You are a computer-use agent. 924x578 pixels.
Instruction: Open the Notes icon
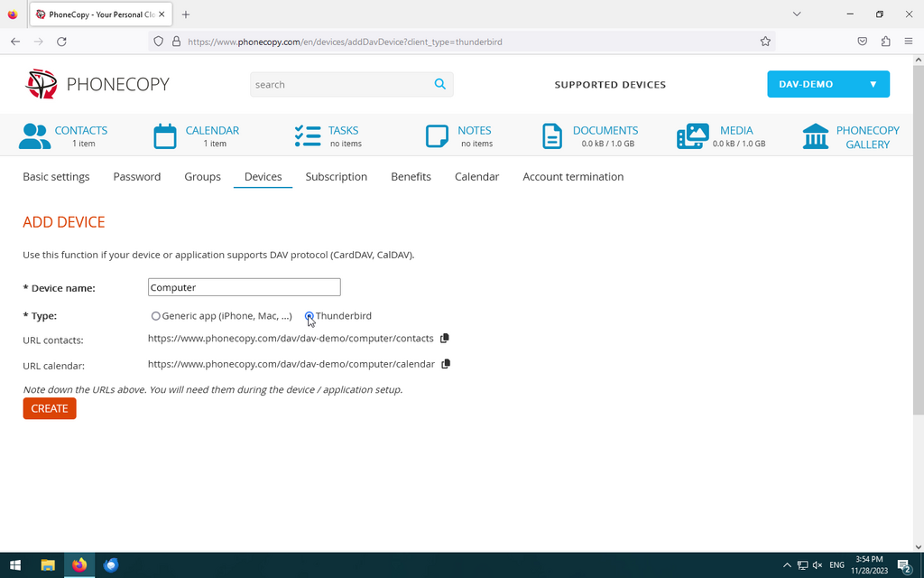(x=437, y=136)
